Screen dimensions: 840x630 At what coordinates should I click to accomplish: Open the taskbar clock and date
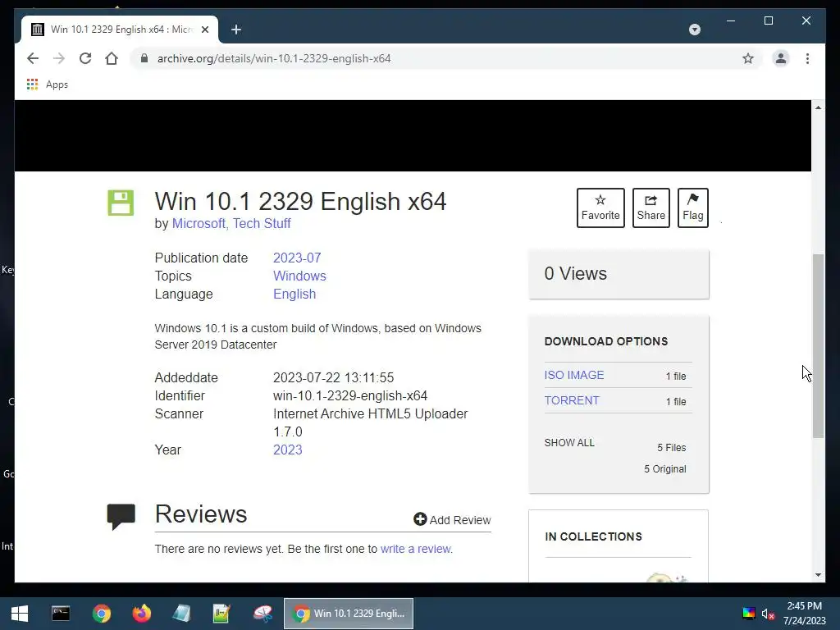[804, 614]
